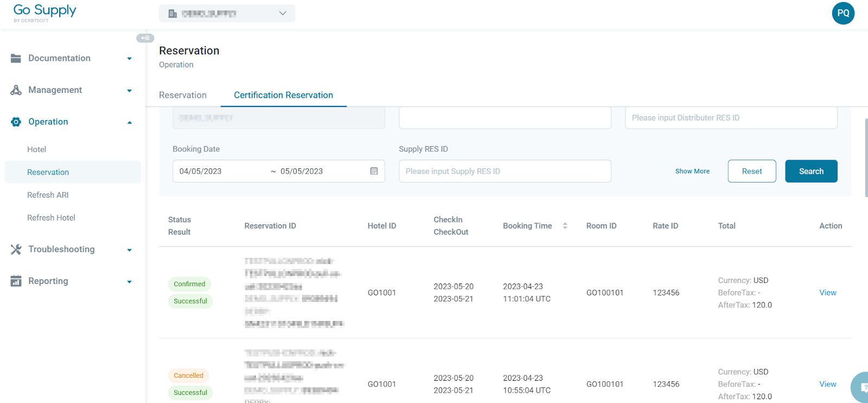Click AfterTax 120.0 in the Confirmed row
Viewport: 868px width, 403px height.
tap(745, 305)
